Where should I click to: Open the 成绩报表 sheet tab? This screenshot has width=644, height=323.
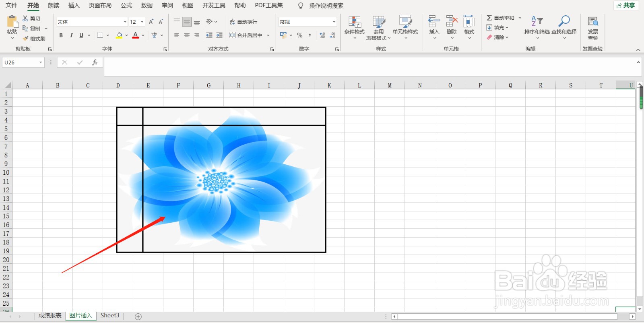[x=50, y=316]
